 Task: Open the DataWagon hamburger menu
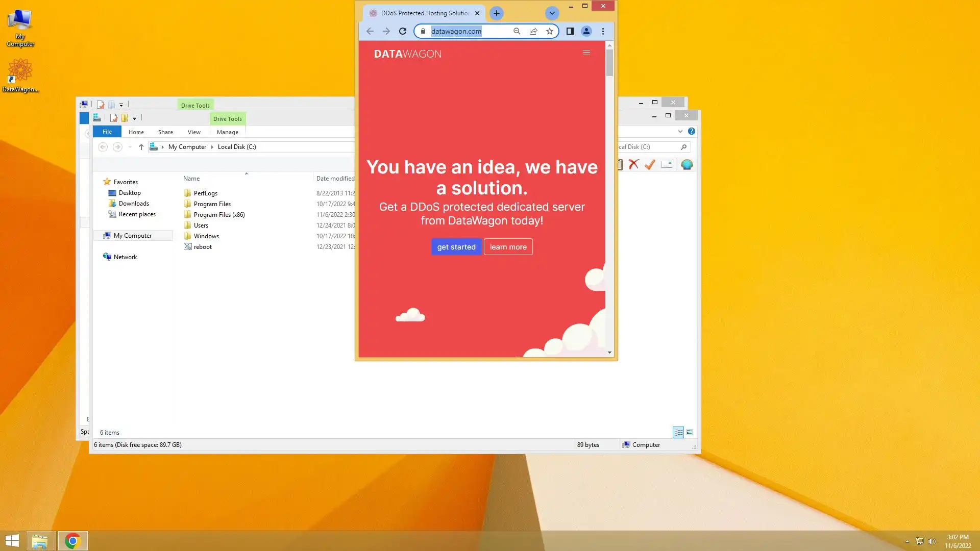pos(586,53)
